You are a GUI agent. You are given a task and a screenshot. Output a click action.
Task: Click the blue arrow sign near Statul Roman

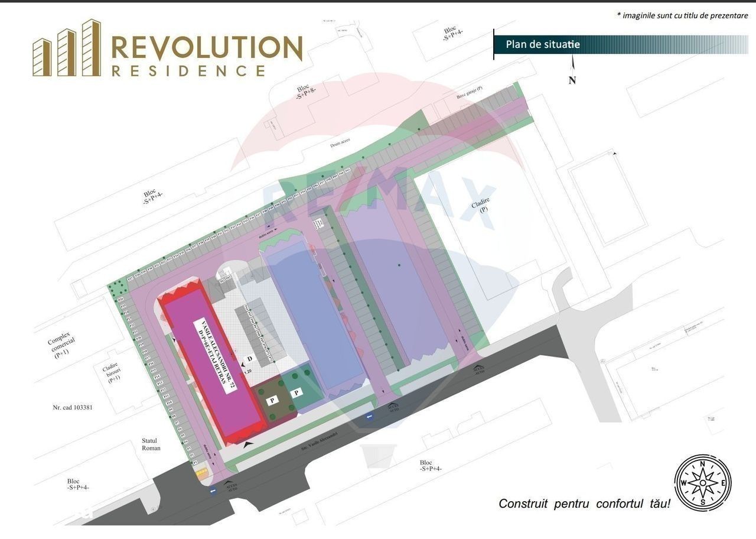click(213, 491)
